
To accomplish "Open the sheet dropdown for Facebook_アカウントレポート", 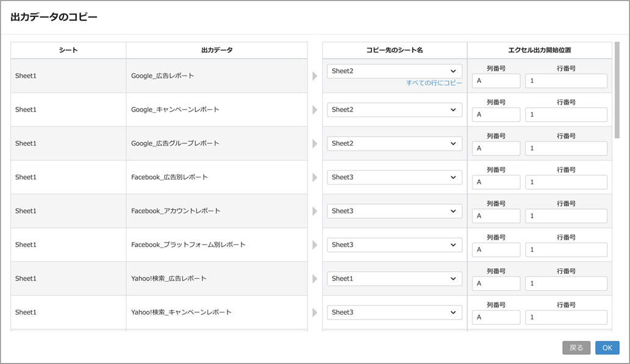I will (394, 211).
